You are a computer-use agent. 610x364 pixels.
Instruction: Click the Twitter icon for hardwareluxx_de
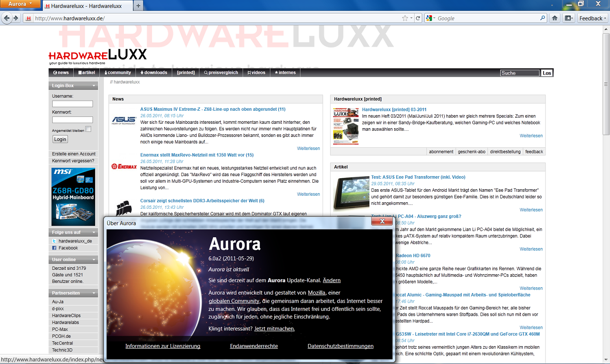click(55, 241)
